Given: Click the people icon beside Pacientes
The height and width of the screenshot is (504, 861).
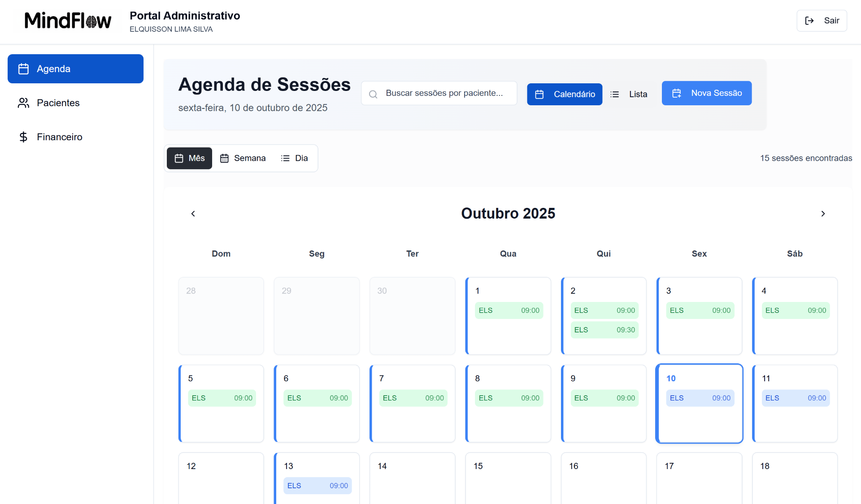Looking at the screenshot, I should coord(23,103).
